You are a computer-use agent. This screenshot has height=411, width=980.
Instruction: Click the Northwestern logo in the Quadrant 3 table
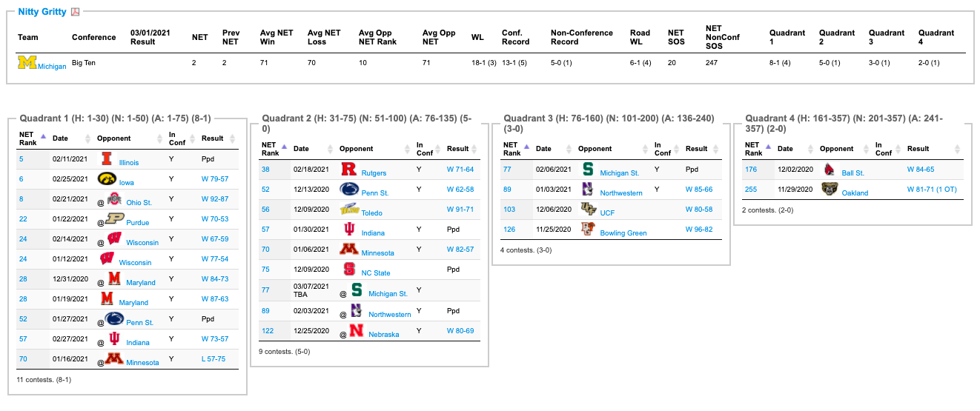pos(588,189)
